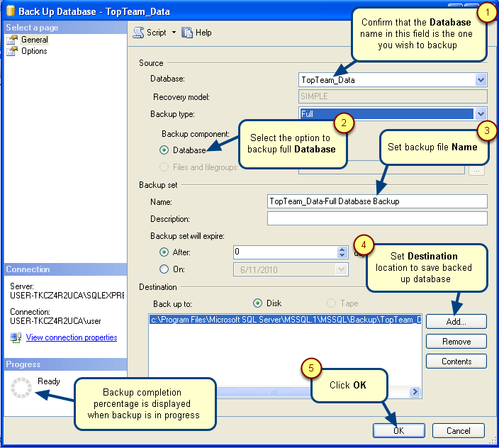This screenshot has height=448, width=499.
Task: Click the Cancel button
Action: (458, 430)
